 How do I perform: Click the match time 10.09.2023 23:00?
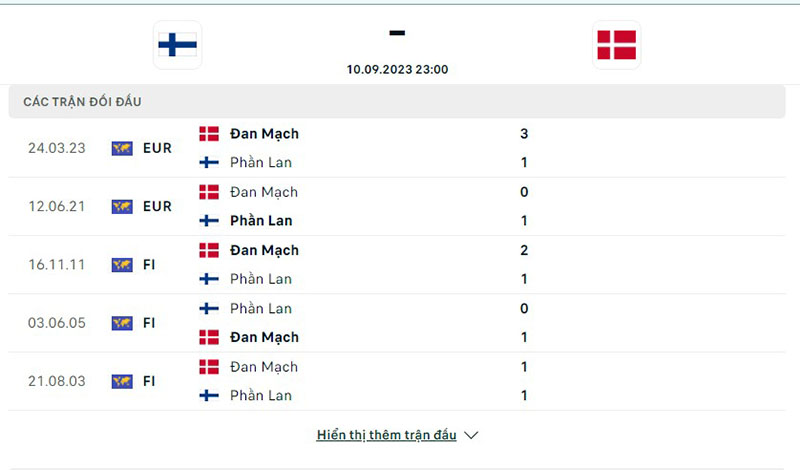pos(397,70)
